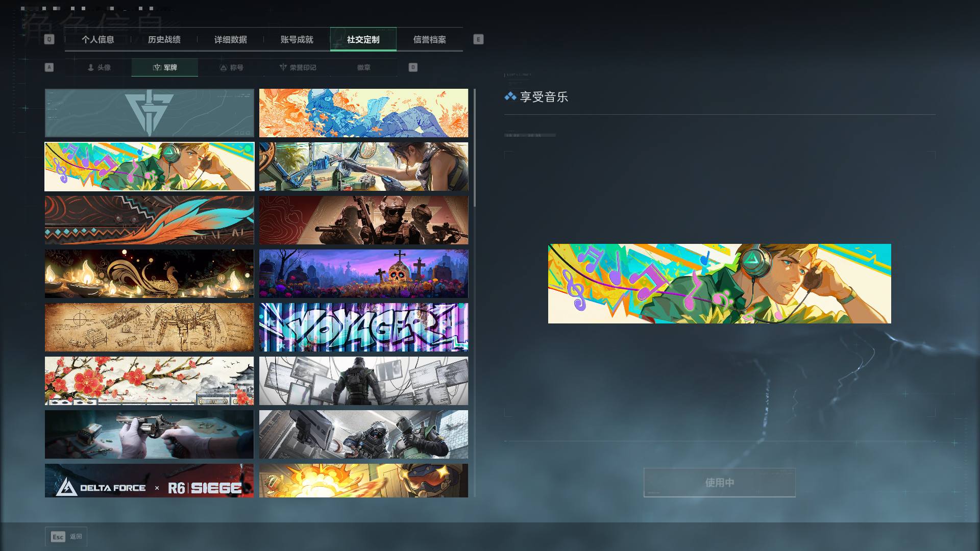The image size is (980, 551).
Task: Select the default gray emblem dog tag
Action: pos(149,113)
